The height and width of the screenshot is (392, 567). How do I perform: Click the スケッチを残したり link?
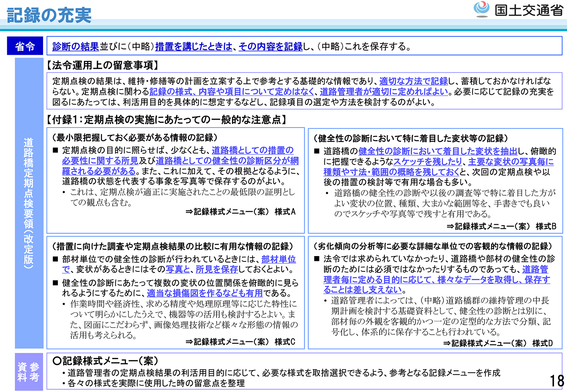(x=428, y=162)
